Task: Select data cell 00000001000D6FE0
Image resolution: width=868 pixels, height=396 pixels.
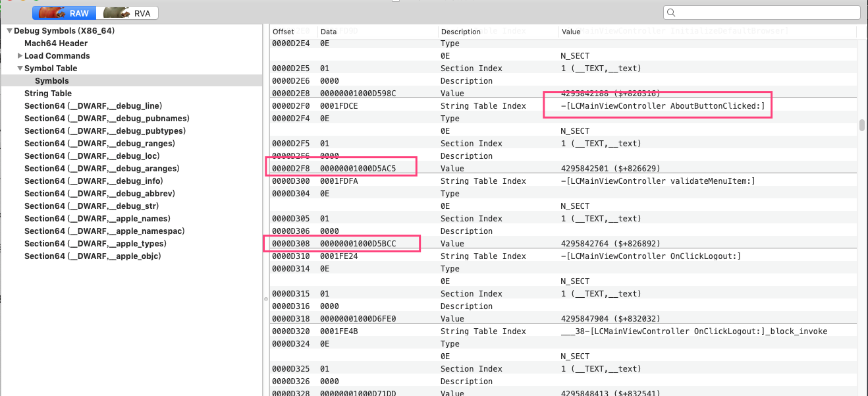Action: [358, 319]
